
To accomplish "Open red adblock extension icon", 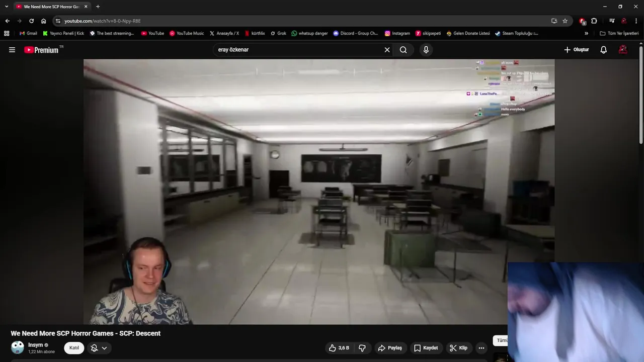I will (x=583, y=21).
